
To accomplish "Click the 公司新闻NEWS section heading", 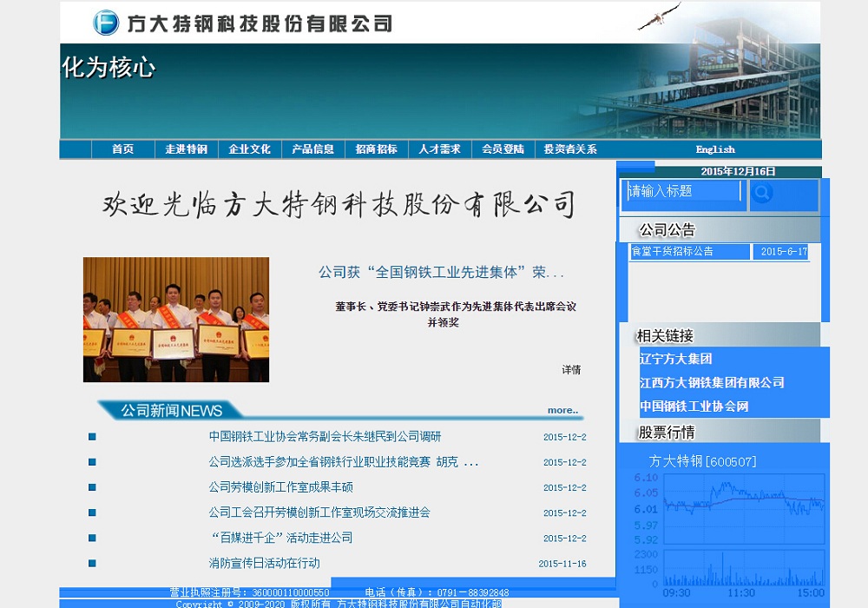I will pyautogui.click(x=172, y=411).
